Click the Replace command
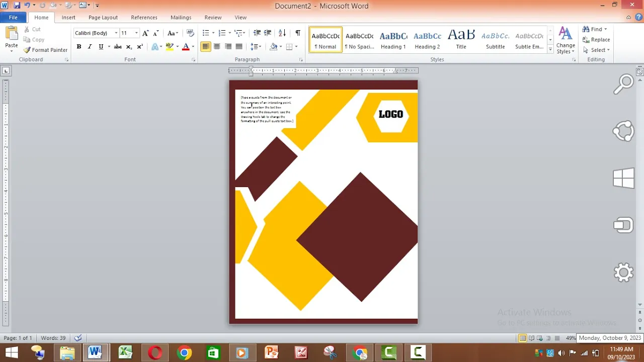Screen dimensions: 644x362 tap(596, 40)
